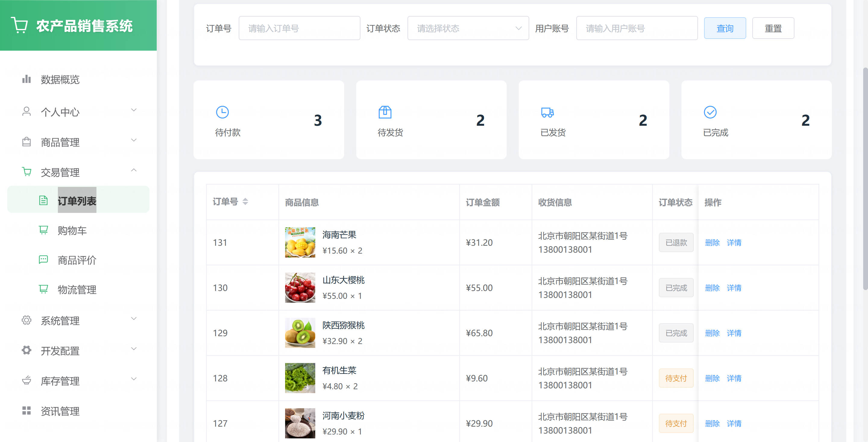Click the 待付款 clock icon

click(x=222, y=112)
